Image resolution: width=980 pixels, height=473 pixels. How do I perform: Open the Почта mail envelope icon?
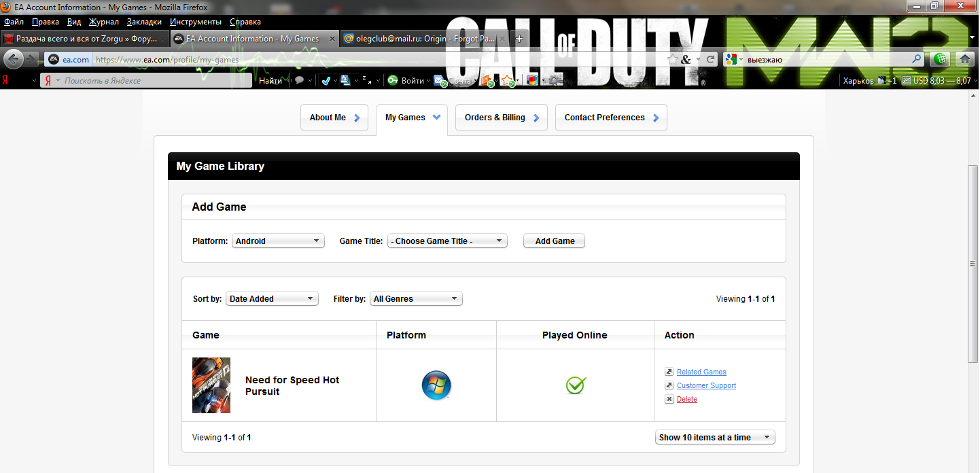click(440, 81)
